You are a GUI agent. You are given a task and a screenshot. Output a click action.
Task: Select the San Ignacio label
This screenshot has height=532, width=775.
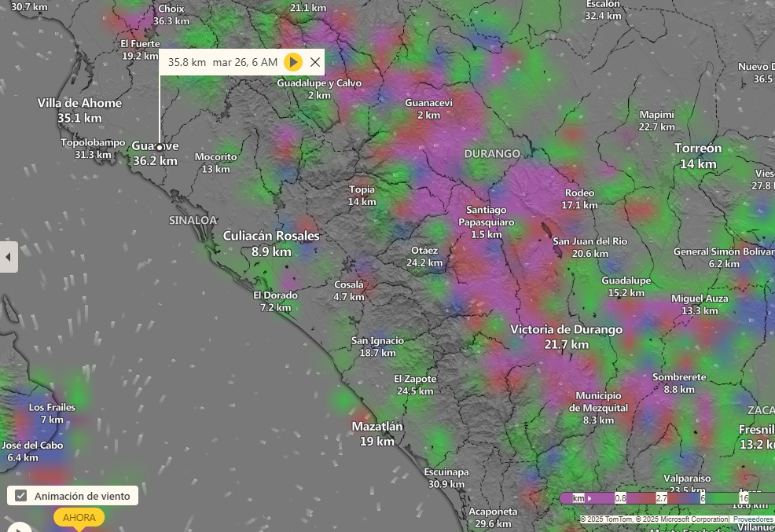point(377,347)
